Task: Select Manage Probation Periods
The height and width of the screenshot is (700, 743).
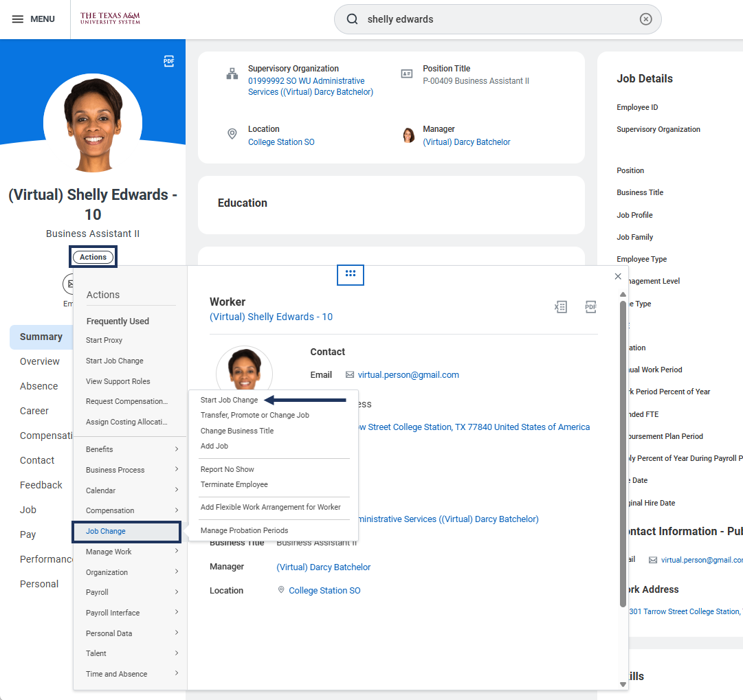Action: tap(244, 530)
